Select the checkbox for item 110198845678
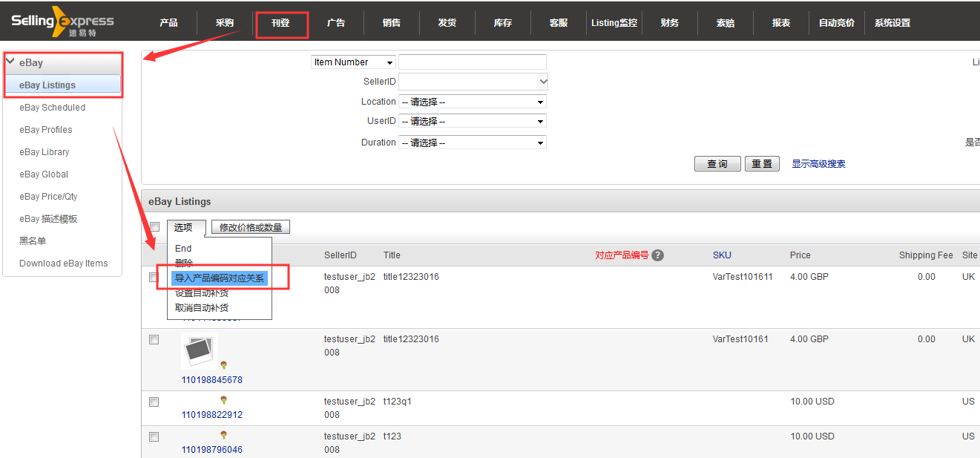The height and width of the screenshot is (458, 980). pos(154,339)
